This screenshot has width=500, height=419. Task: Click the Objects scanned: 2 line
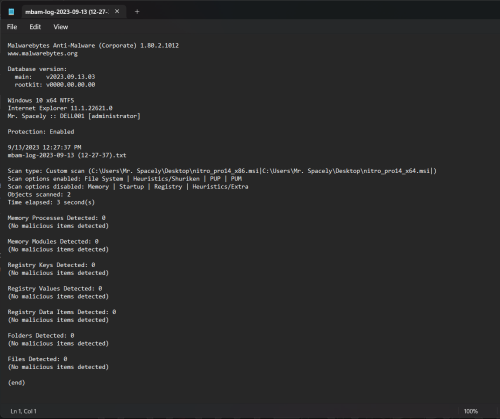(x=39, y=194)
